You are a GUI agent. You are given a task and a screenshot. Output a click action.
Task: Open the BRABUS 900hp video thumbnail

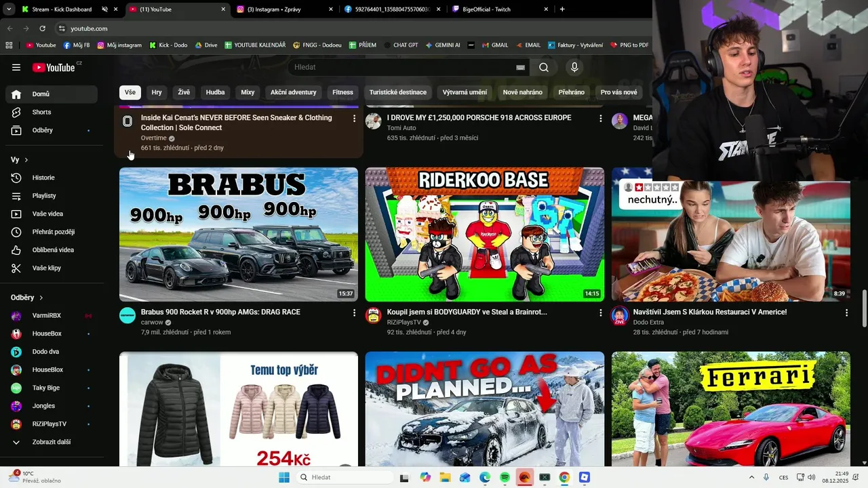point(239,235)
